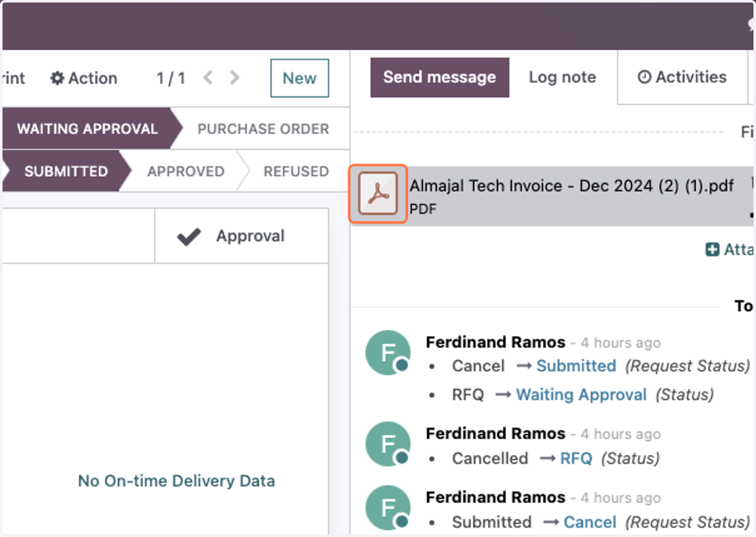Select the Submitted request stage
This screenshot has height=537, width=756.
tap(66, 171)
